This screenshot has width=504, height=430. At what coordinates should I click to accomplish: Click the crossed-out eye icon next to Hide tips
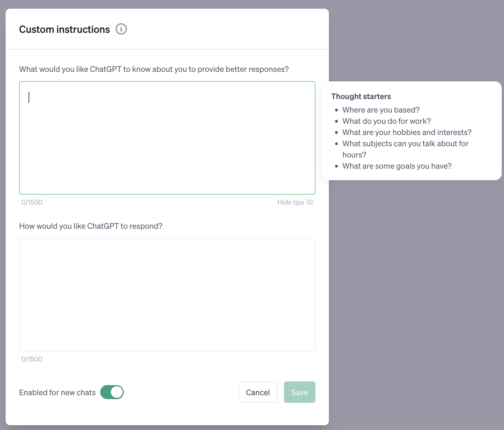pyautogui.click(x=310, y=202)
